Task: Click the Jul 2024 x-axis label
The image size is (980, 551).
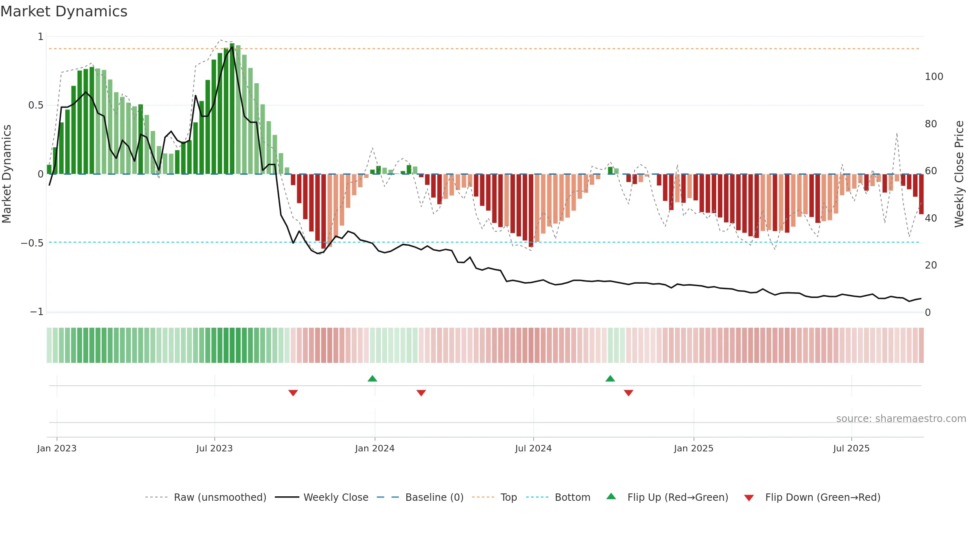Action: coord(533,448)
